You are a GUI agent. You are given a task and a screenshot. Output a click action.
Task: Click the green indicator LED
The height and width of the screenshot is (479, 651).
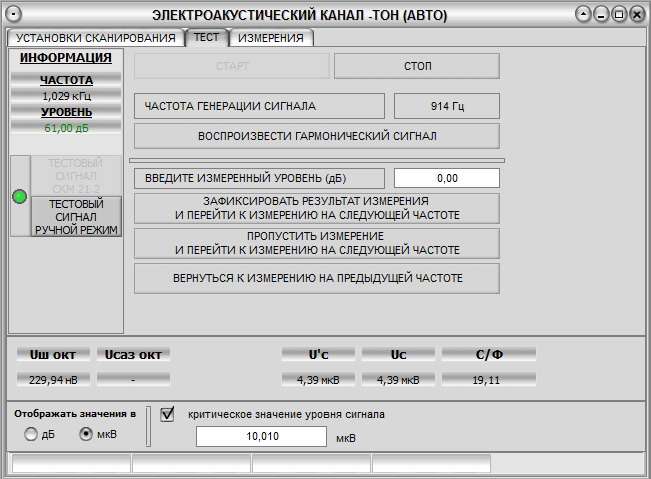pyautogui.click(x=19, y=196)
